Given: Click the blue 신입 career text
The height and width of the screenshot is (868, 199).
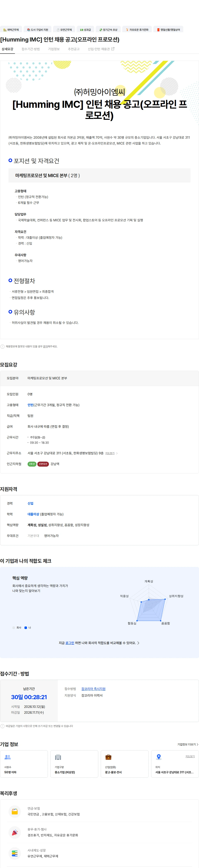Looking at the screenshot, I should 31,503.
